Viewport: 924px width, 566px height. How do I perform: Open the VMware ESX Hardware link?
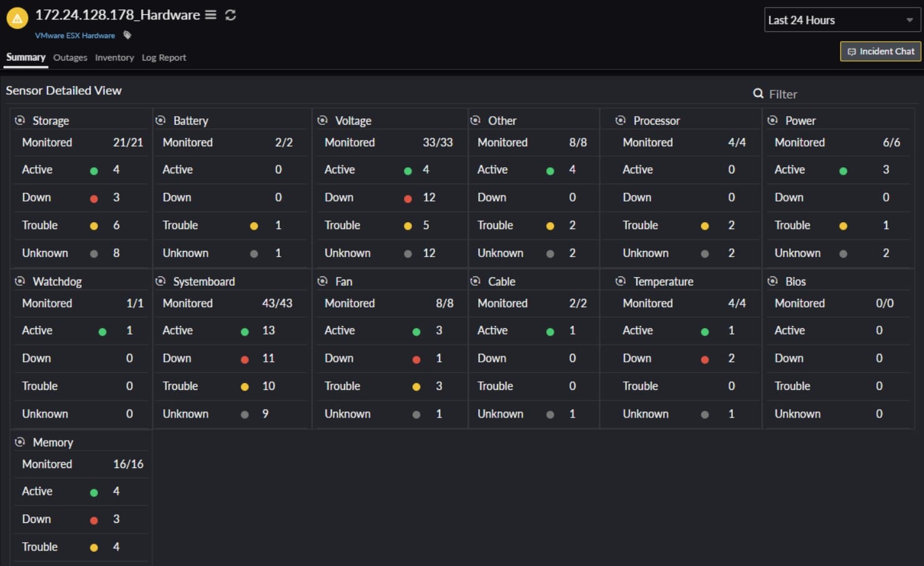[x=75, y=36]
